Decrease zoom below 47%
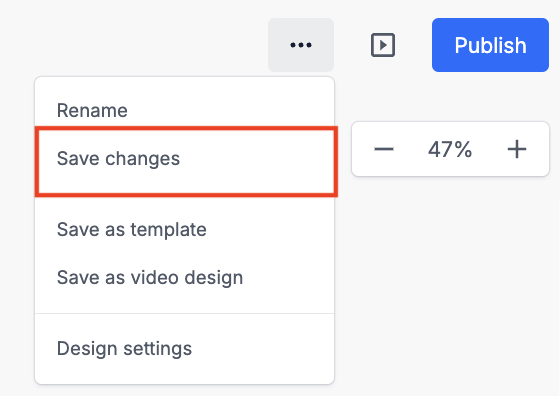The image size is (560, 396). tap(384, 149)
